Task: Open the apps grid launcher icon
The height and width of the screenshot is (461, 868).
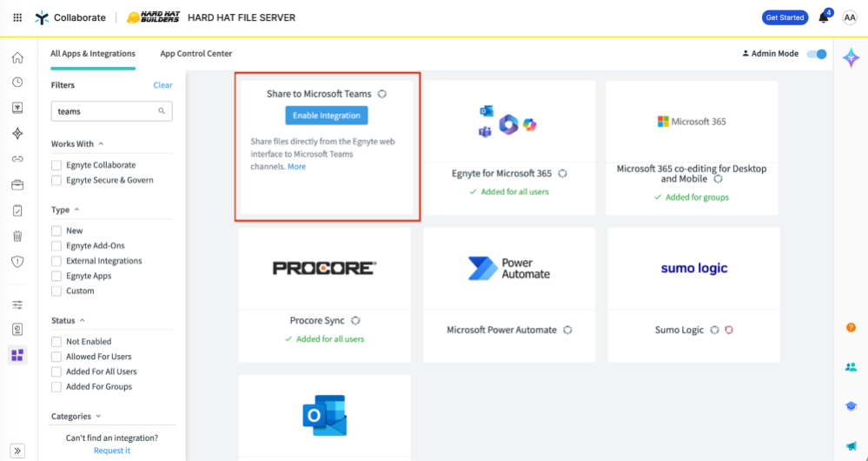Action: tap(17, 17)
